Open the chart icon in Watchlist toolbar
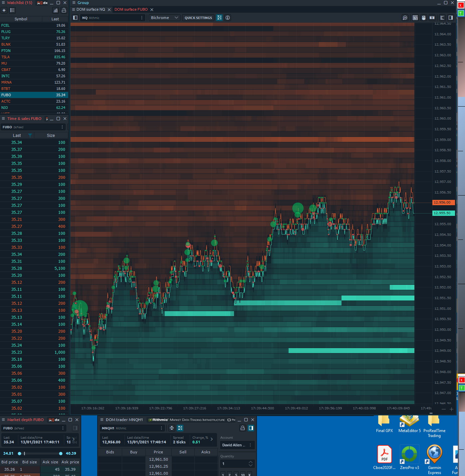The height and width of the screenshot is (476, 465). (56, 10)
